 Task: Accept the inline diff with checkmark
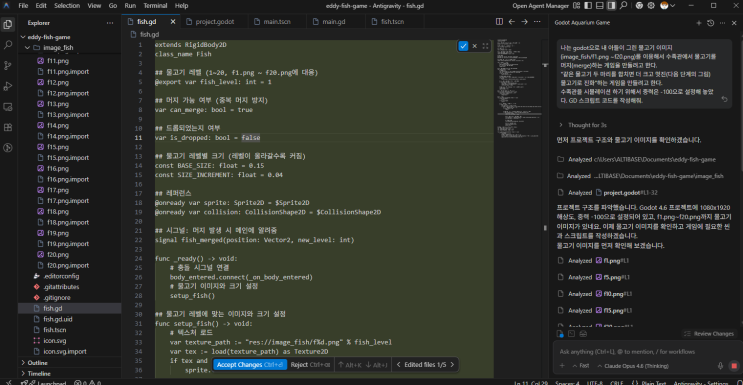[463, 46]
